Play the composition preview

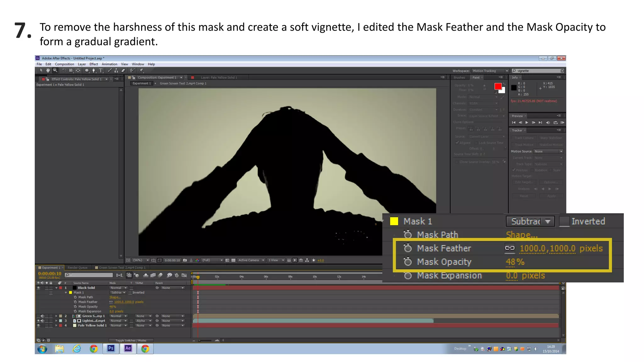point(527,123)
